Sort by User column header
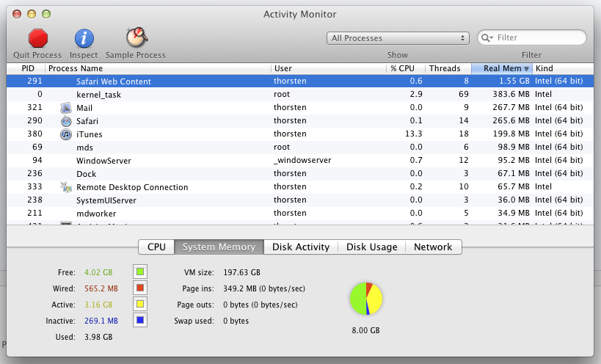This screenshot has width=601, height=364. coord(329,68)
